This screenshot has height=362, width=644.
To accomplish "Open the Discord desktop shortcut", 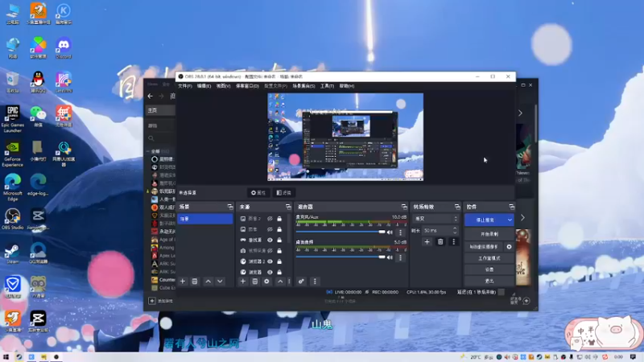I will point(64,47).
